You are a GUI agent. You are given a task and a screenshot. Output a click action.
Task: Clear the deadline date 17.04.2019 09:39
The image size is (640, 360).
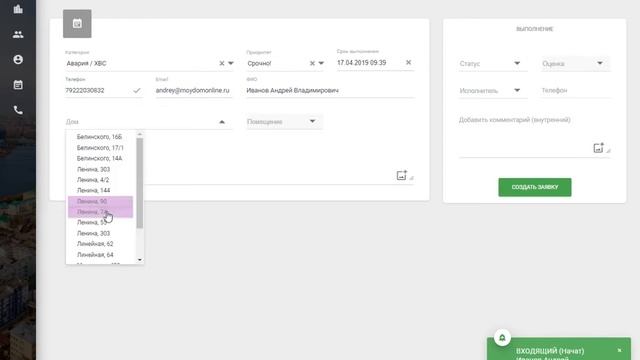point(409,62)
